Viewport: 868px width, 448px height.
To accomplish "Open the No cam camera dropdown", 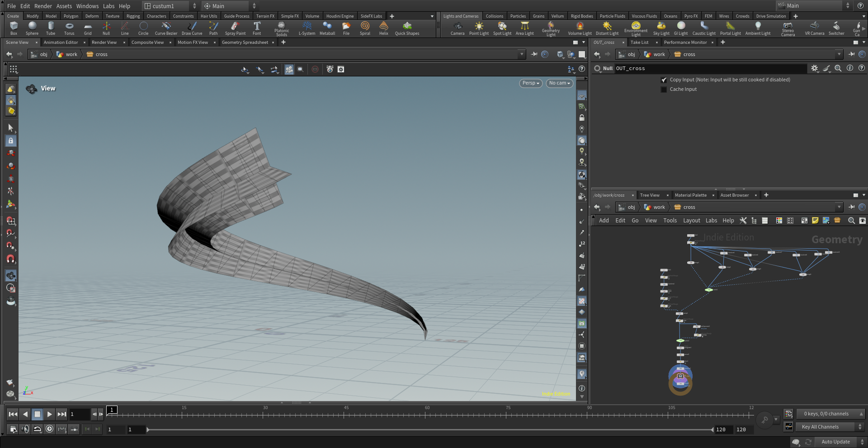I will pos(559,83).
